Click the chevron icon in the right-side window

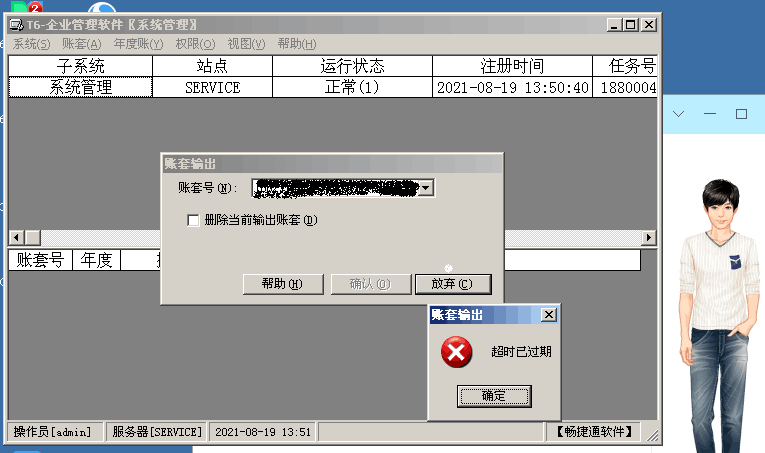[x=678, y=114]
